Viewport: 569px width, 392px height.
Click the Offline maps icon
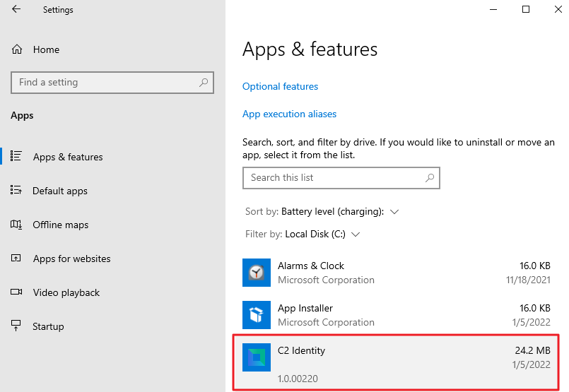tap(17, 225)
